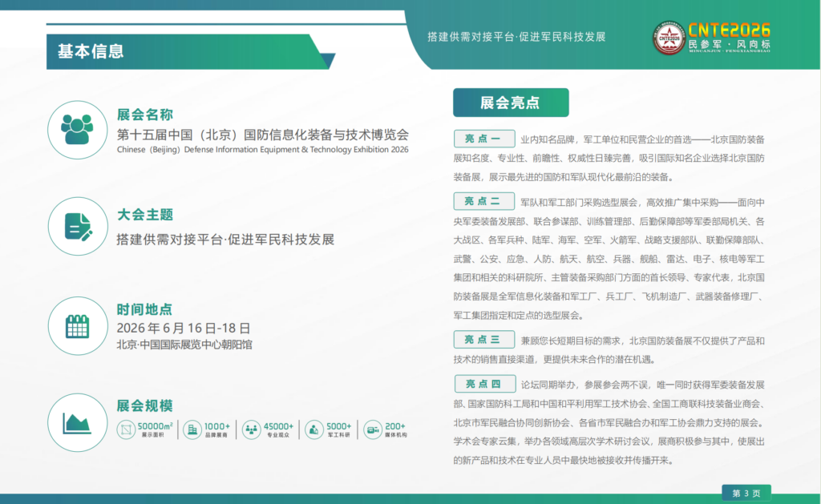Screen dimensions: 821x504
Task: Click the 1000+ 品牌展商 building icon
Action: coord(192,430)
